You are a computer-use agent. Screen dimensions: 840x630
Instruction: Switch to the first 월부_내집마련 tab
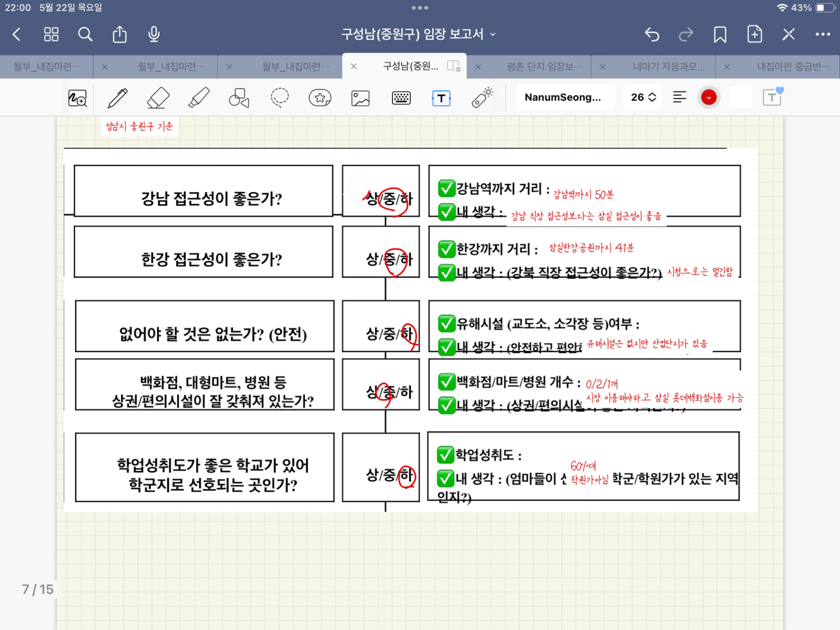47,66
